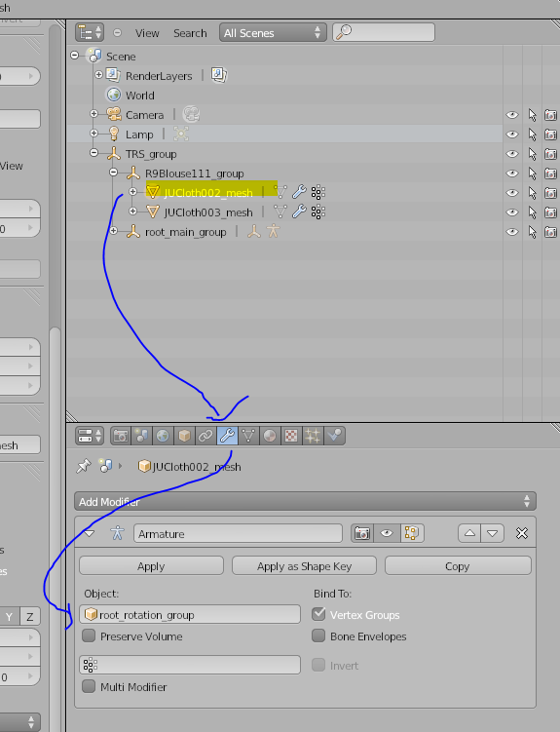
Task: Click the wrench modifier icon on JUCloth003_mesh row
Action: tap(299, 212)
